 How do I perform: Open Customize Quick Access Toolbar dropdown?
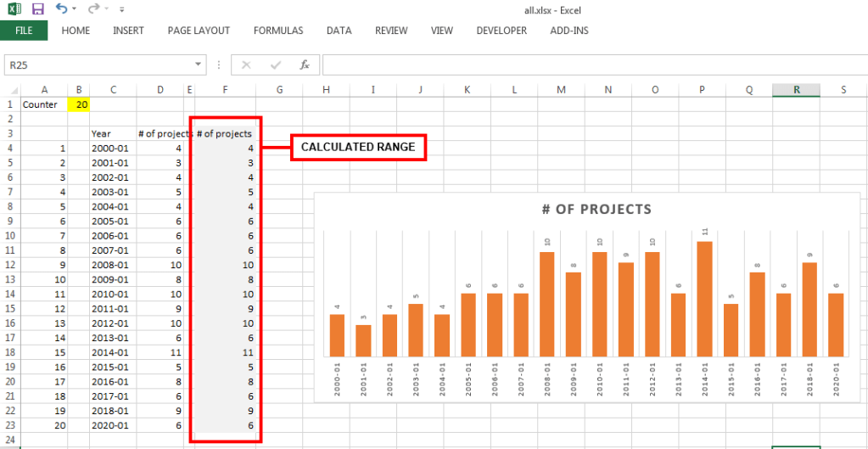pyautogui.click(x=122, y=9)
